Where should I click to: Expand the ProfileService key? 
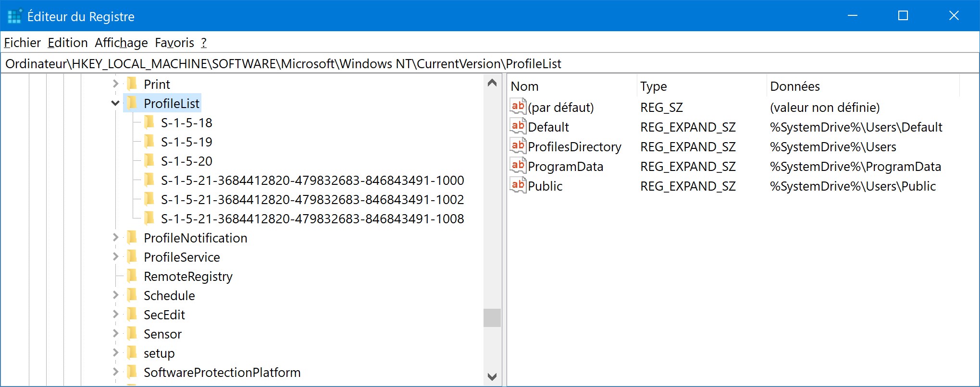click(115, 256)
